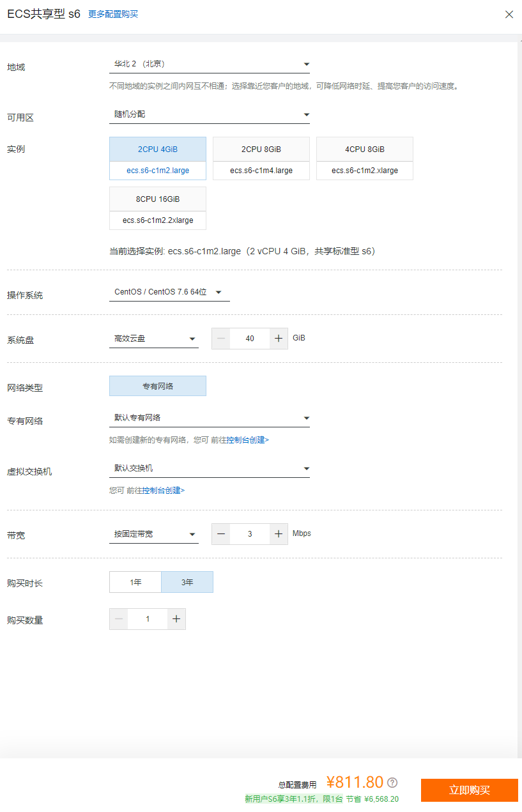Open the 按固定带宽 billing dropdown
Viewport: 522px width, 812px height.
pos(154,534)
